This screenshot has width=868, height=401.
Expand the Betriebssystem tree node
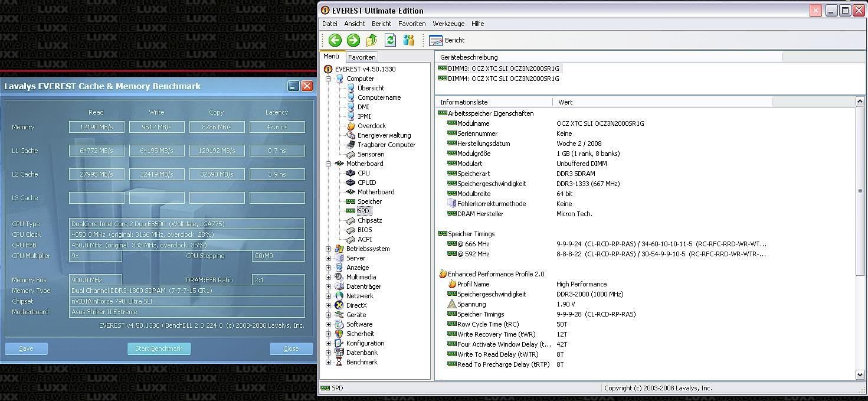(329, 249)
